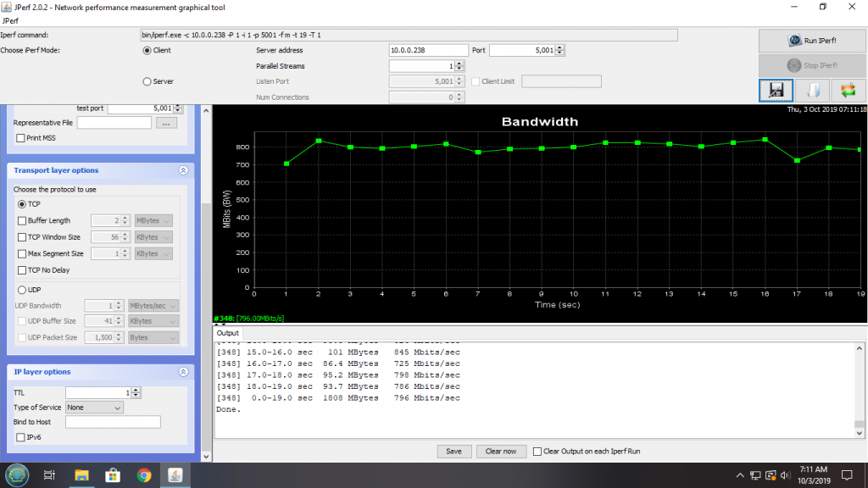The height and width of the screenshot is (488, 868).
Task: Enable the Max Segment Size checkbox
Action: click(x=22, y=254)
